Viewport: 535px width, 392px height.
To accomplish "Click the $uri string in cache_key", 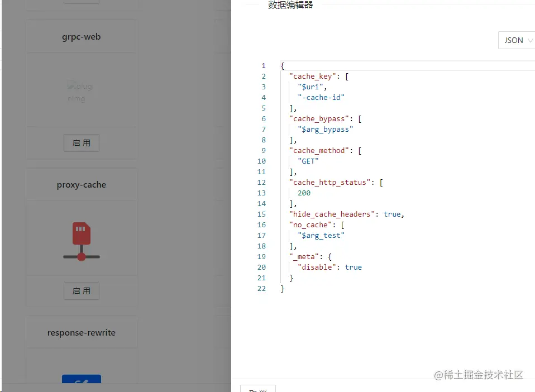I will click(x=310, y=87).
